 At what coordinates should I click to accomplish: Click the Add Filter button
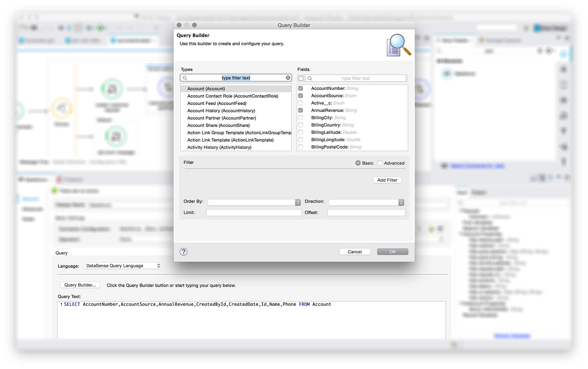click(387, 180)
